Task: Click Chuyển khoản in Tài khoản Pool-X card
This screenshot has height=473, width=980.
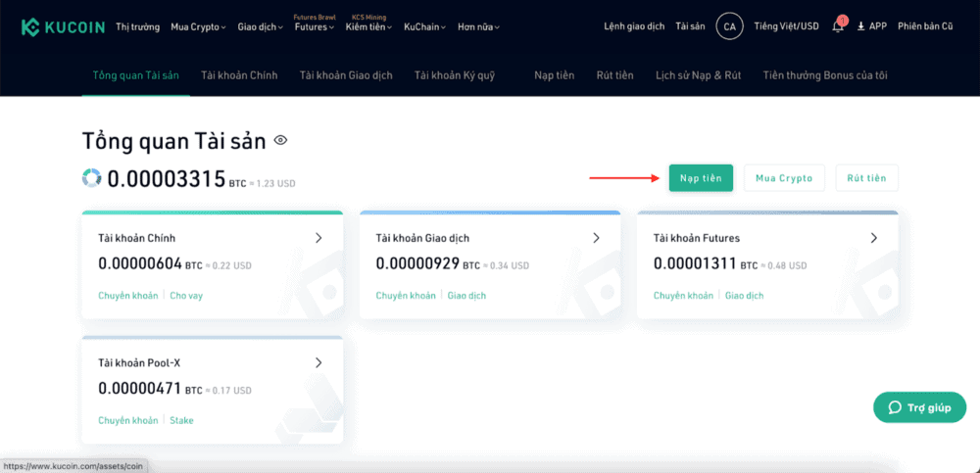Action: coord(128,420)
